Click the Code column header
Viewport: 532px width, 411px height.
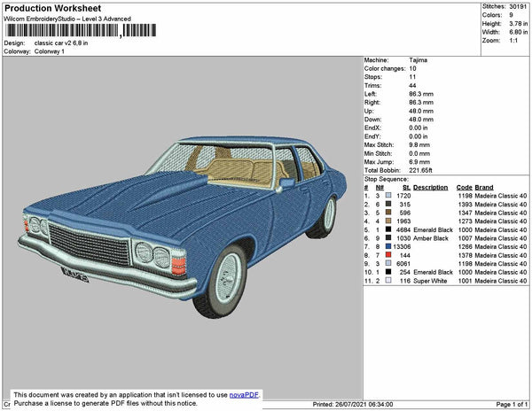[x=464, y=188]
